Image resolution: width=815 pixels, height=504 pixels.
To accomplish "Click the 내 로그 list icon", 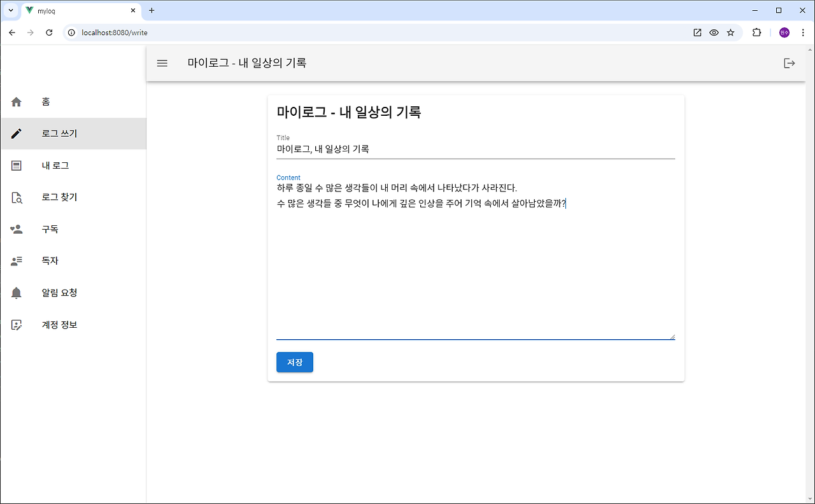I will click(x=17, y=165).
